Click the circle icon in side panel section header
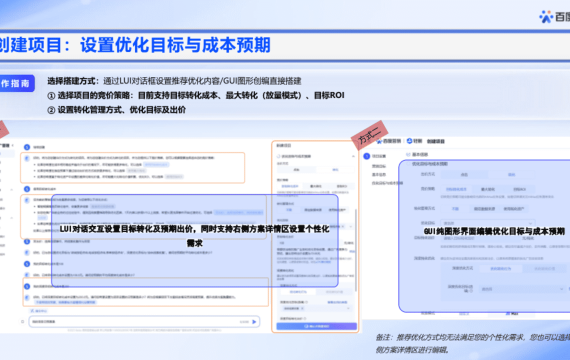The height and width of the screenshot is (360, 570). pos(278,156)
